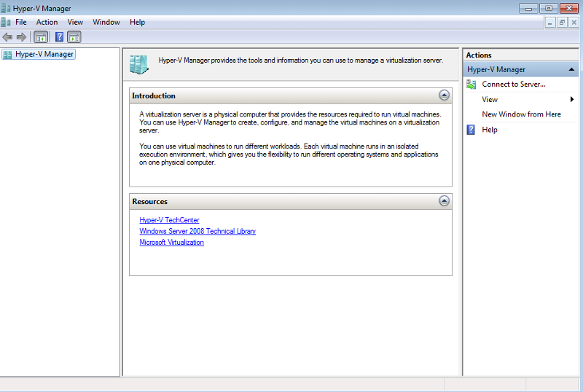Open the Hyper-V TechCenter link
Viewport: 583px width, 392px height.
click(x=169, y=220)
